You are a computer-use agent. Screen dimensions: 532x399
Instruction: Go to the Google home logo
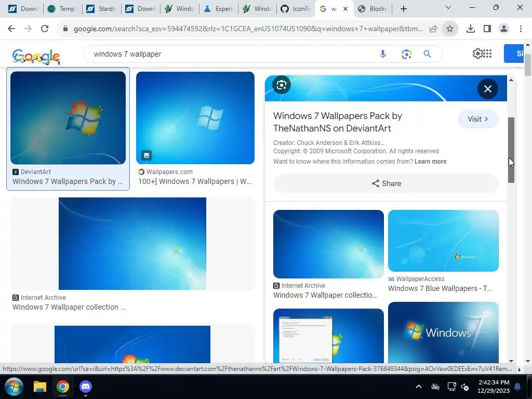pyautogui.click(x=36, y=56)
